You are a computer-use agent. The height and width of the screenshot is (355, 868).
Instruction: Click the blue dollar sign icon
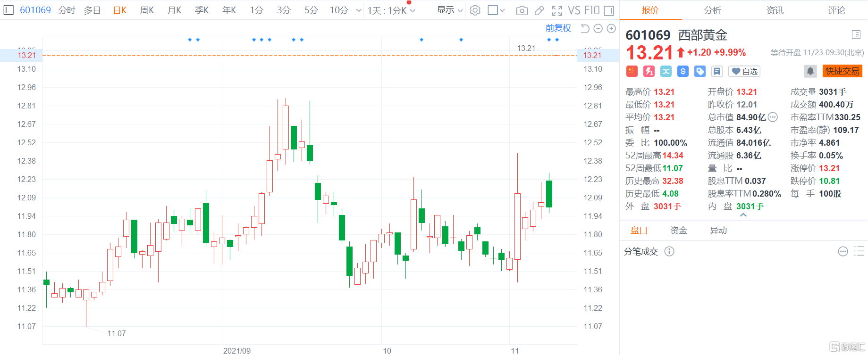click(x=683, y=71)
